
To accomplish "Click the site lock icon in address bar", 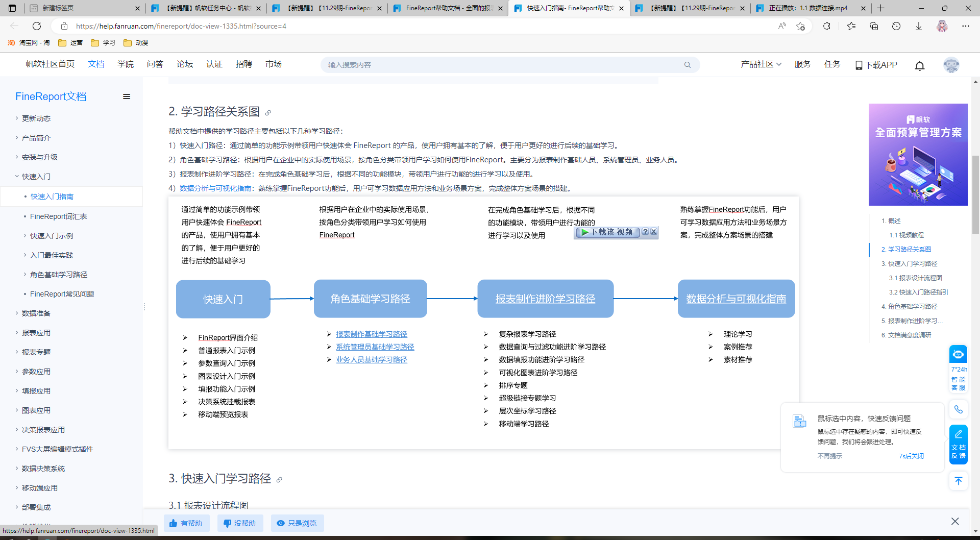I will tap(64, 26).
